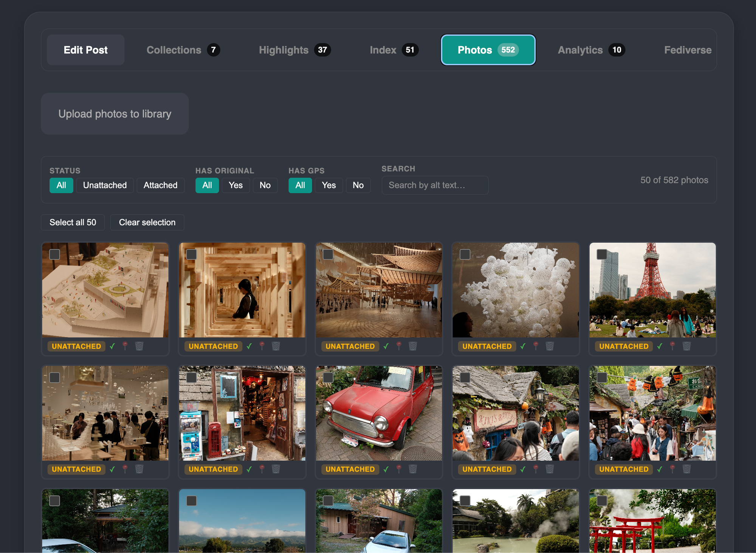Viewport: 756px width, 553px height.
Task: Set Has GPS filter to Yes
Action: [328, 185]
